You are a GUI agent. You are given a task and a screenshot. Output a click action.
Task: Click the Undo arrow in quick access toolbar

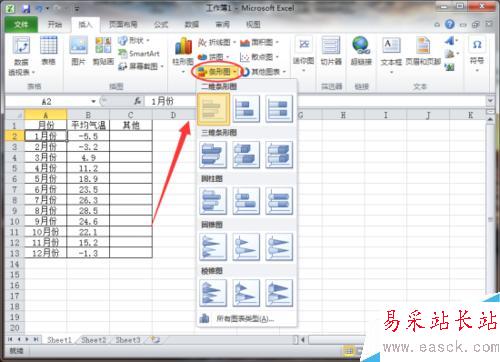point(39,8)
